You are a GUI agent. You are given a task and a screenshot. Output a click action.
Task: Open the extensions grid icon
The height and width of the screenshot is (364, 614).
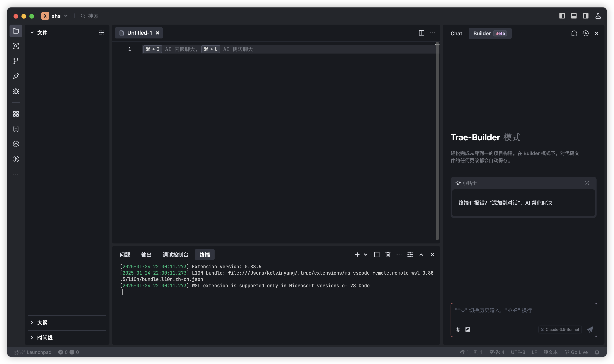pyautogui.click(x=16, y=114)
